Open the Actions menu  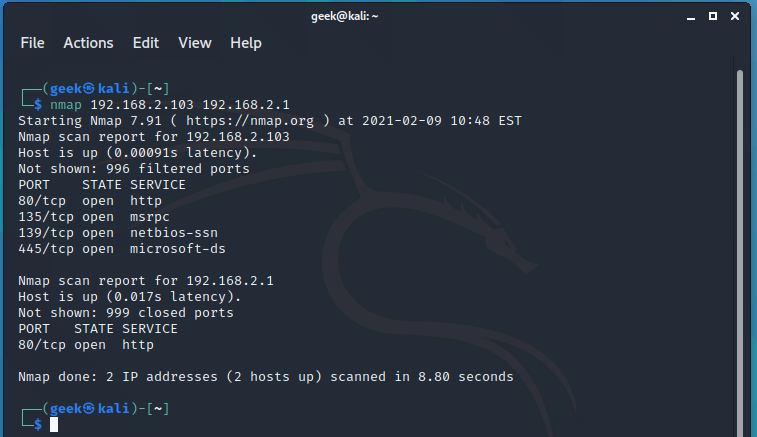point(88,43)
